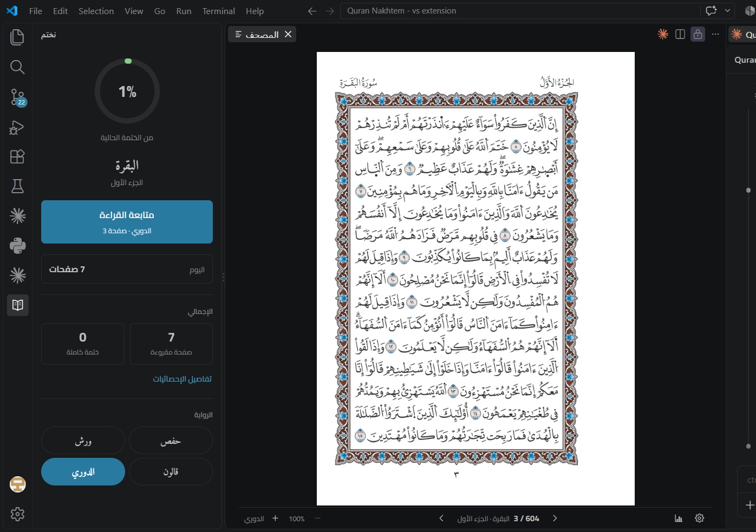Viewport: 756px width, 532px height.
Task: Split the المصحف editor
Action: (x=680, y=34)
